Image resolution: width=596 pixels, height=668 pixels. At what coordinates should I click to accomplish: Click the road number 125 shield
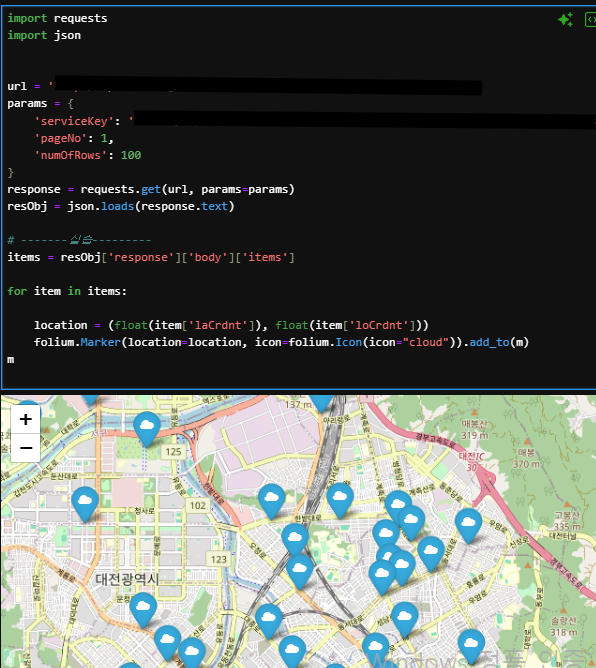pos(173,452)
